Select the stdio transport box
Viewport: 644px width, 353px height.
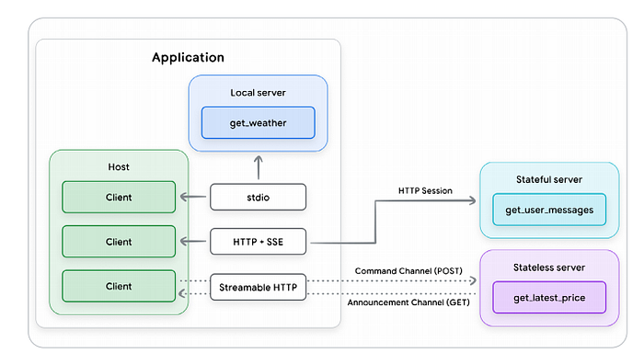click(x=258, y=197)
